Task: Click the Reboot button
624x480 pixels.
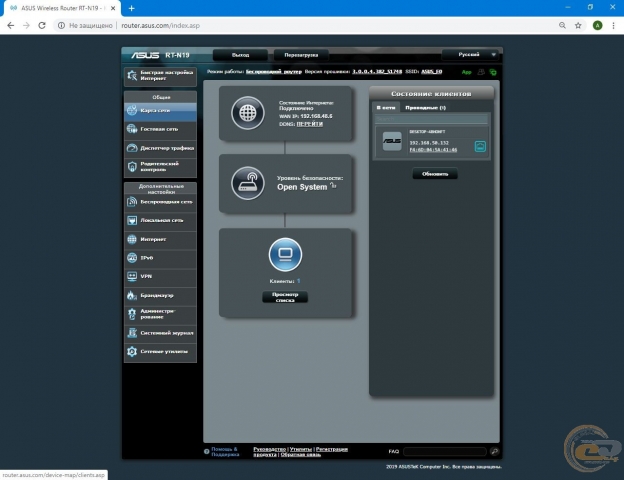Action: pos(301,55)
